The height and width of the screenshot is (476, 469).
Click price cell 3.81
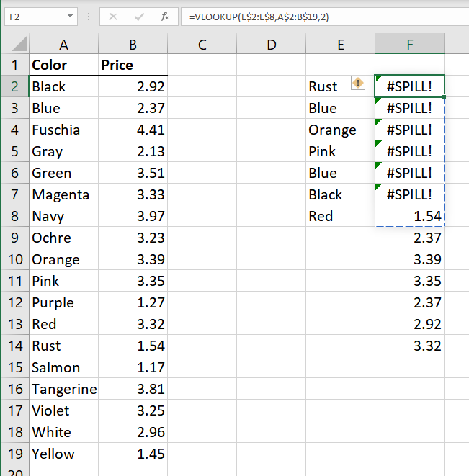133,389
